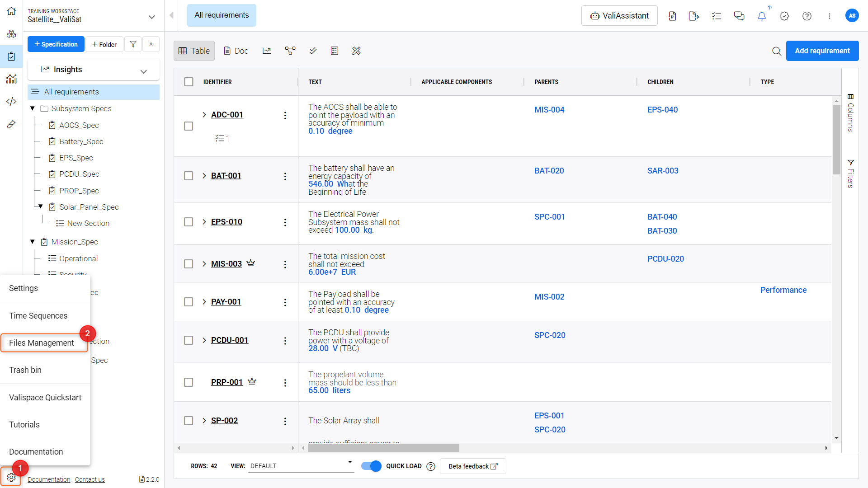Open row options for BAT-001
The image size is (868, 488).
(285, 176)
